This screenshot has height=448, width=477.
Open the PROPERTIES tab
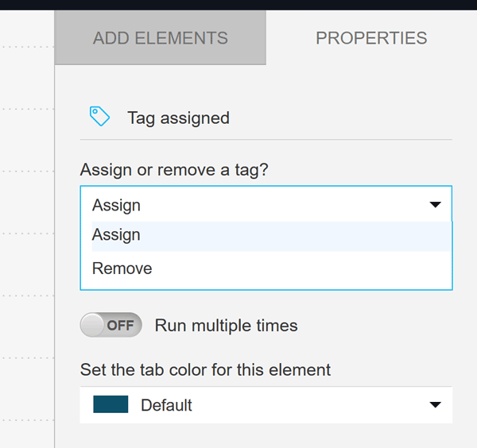click(371, 38)
